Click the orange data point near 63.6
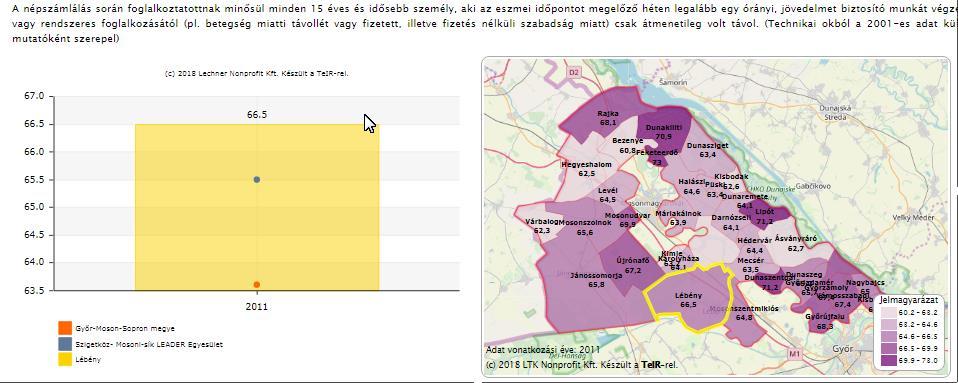This screenshot has height=383, width=958. (x=257, y=285)
